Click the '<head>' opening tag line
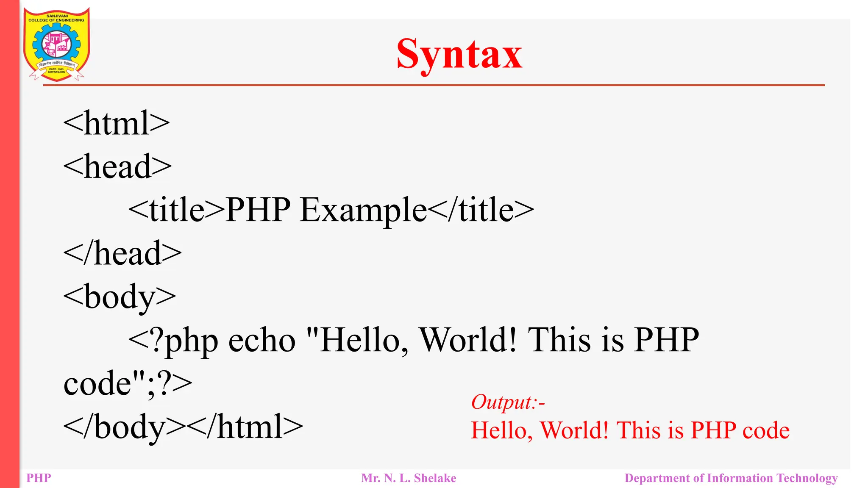 pos(117,166)
